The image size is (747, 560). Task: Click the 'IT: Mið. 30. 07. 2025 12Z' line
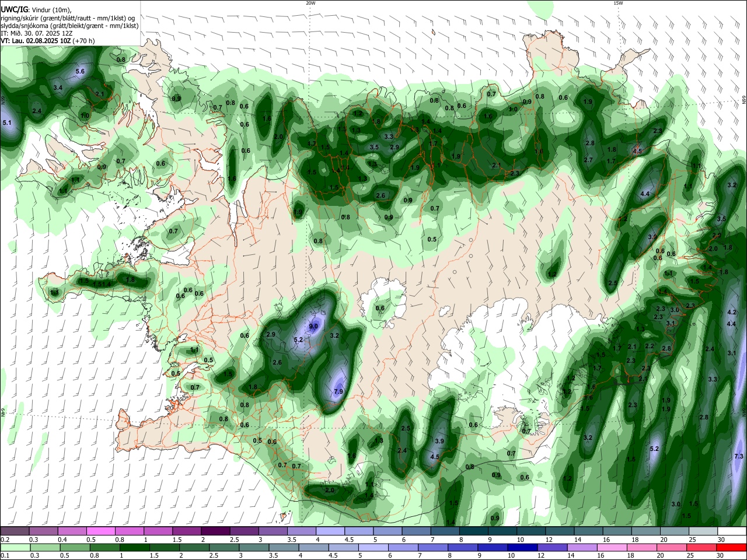tap(36, 33)
